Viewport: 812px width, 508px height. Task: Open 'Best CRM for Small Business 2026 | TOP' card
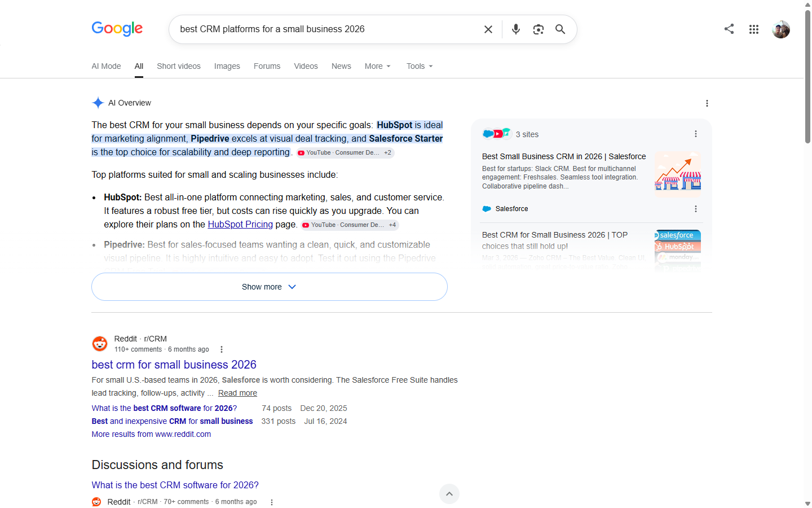point(555,240)
